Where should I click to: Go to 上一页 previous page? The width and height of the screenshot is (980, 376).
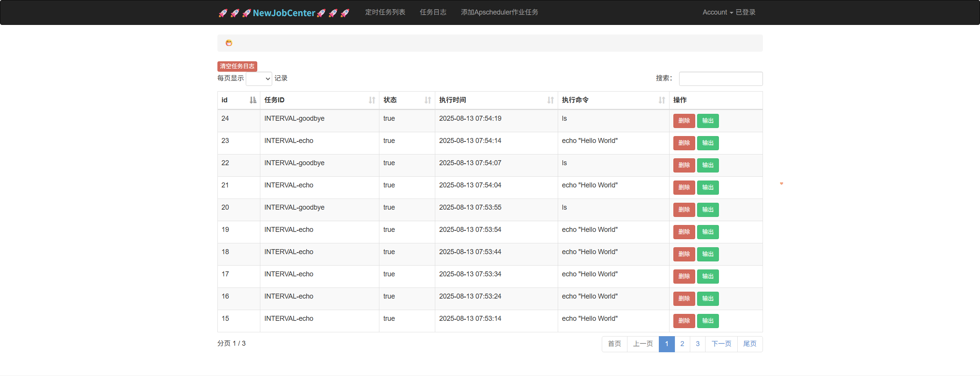[643, 344]
